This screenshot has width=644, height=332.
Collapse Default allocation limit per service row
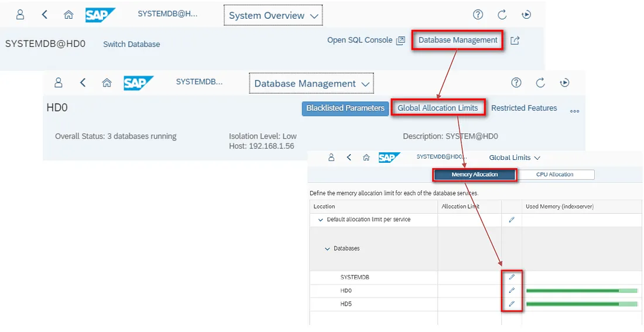click(x=321, y=220)
